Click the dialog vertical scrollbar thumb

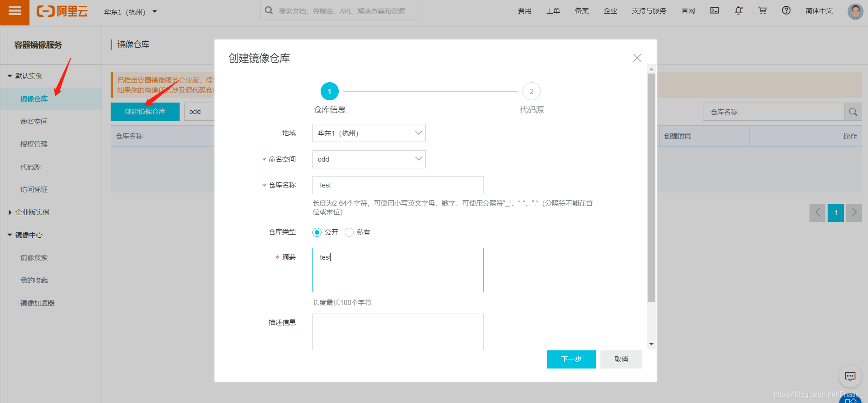coord(651,187)
